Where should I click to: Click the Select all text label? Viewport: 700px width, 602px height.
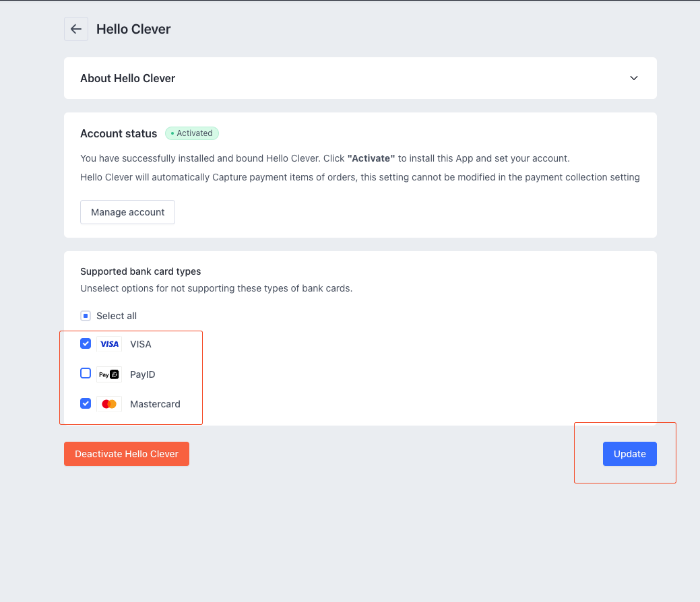point(117,316)
